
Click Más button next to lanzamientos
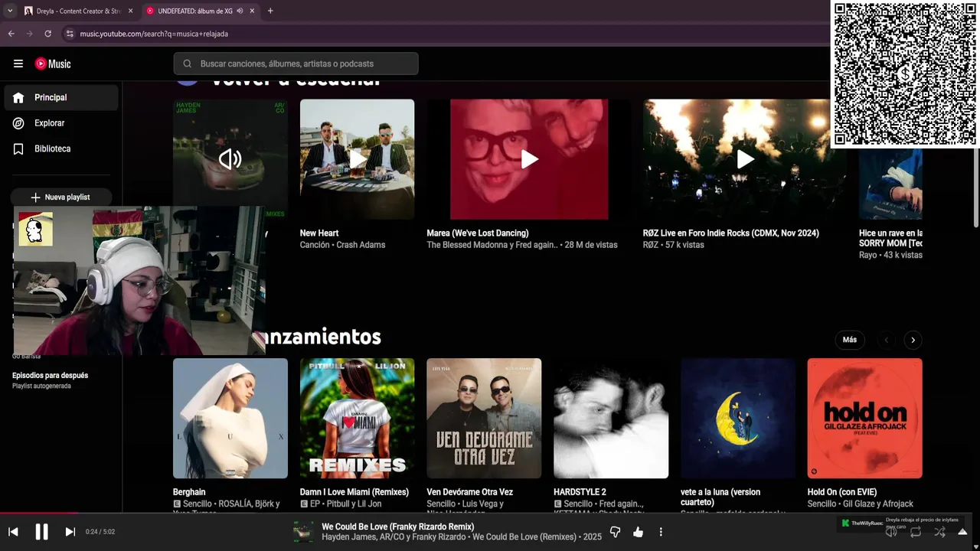[x=850, y=340]
